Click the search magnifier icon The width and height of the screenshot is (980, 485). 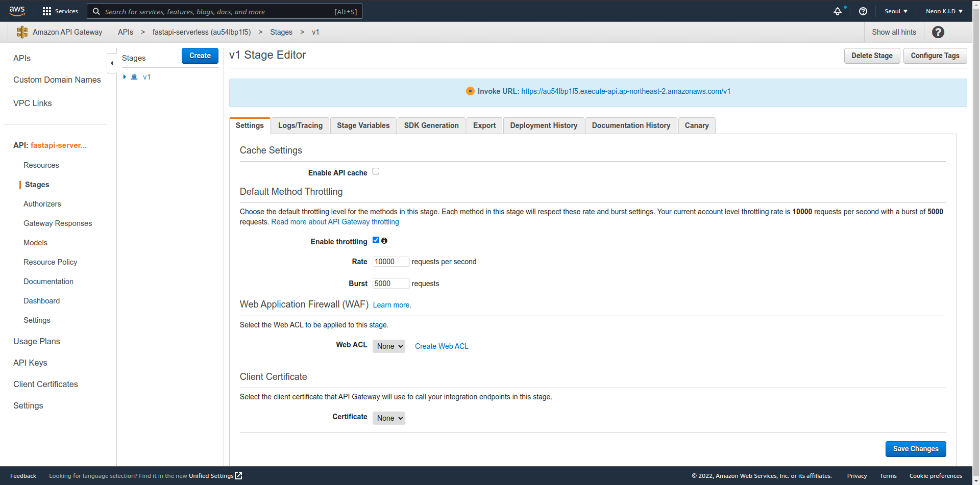pos(96,11)
